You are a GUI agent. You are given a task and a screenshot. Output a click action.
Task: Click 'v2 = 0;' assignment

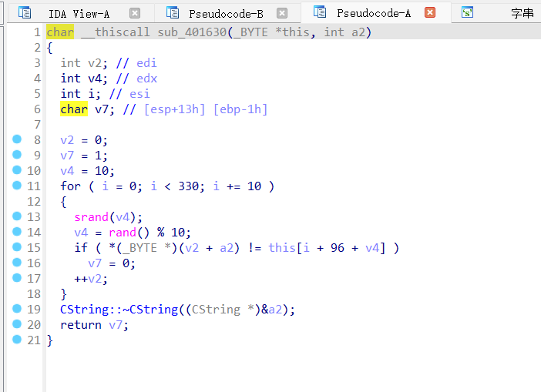84,140
